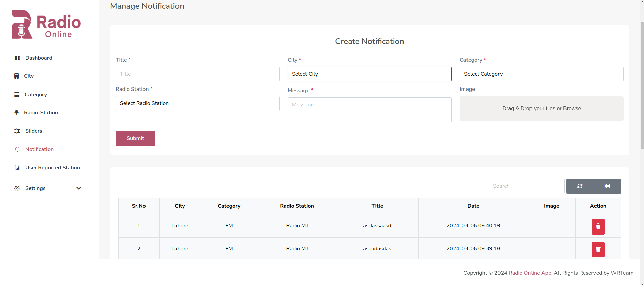The height and width of the screenshot is (285, 644).
Task: Open the Select City dropdown
Action: pos(369,74)
